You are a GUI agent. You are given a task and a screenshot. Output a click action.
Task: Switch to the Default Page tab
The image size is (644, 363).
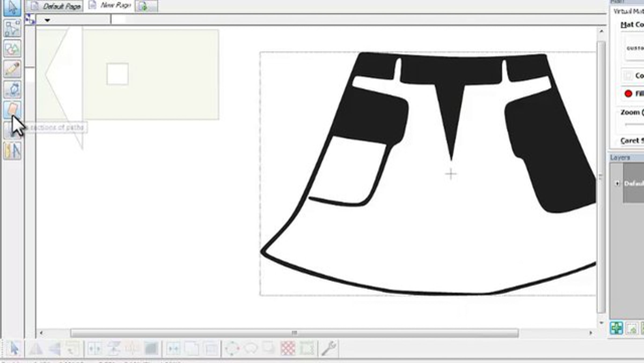(x=54, y=6)
